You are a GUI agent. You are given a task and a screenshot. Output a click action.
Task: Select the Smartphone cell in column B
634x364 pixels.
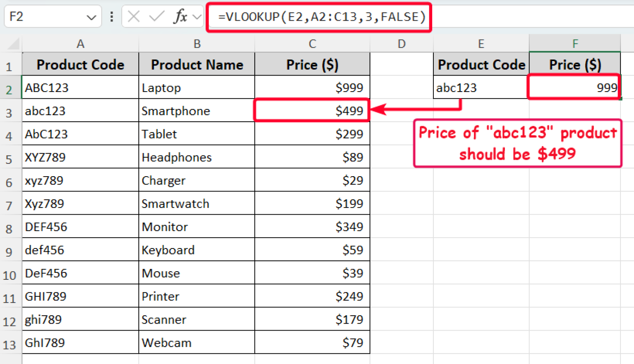tap(197, 110)
